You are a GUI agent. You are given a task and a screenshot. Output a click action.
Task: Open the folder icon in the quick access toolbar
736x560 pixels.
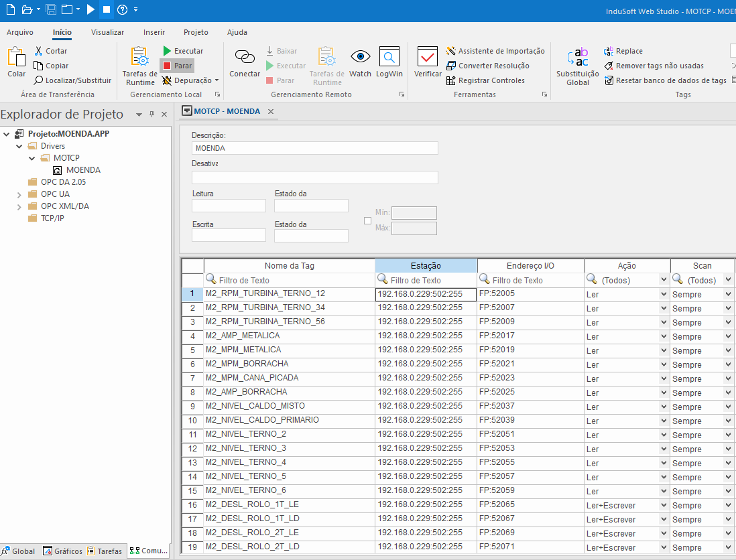[x=27, y=9]
